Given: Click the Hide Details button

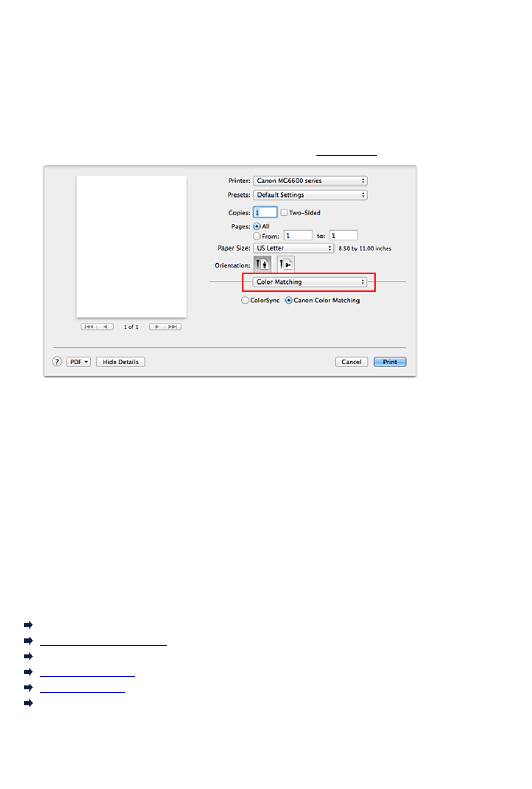Looking at the screenshot, I should [120, 362].
